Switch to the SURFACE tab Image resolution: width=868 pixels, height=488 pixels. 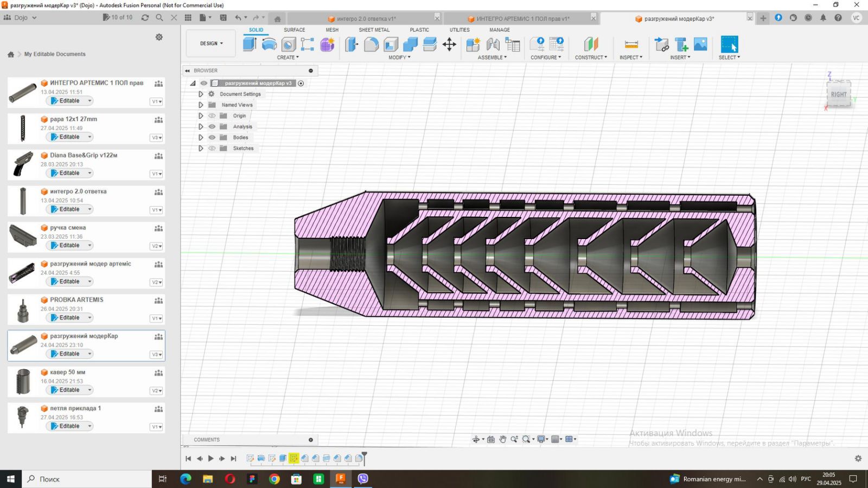click(x=294, y=30)
